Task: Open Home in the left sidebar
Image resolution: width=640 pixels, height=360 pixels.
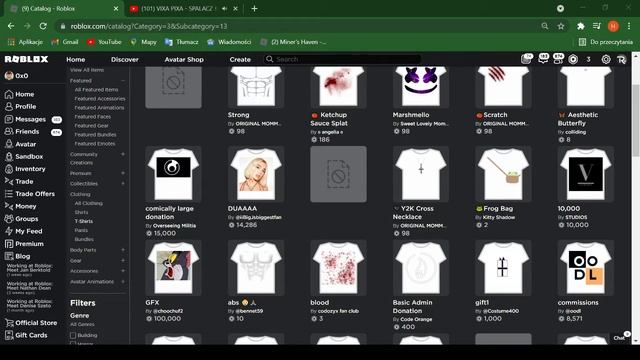Action: [19, 94]
